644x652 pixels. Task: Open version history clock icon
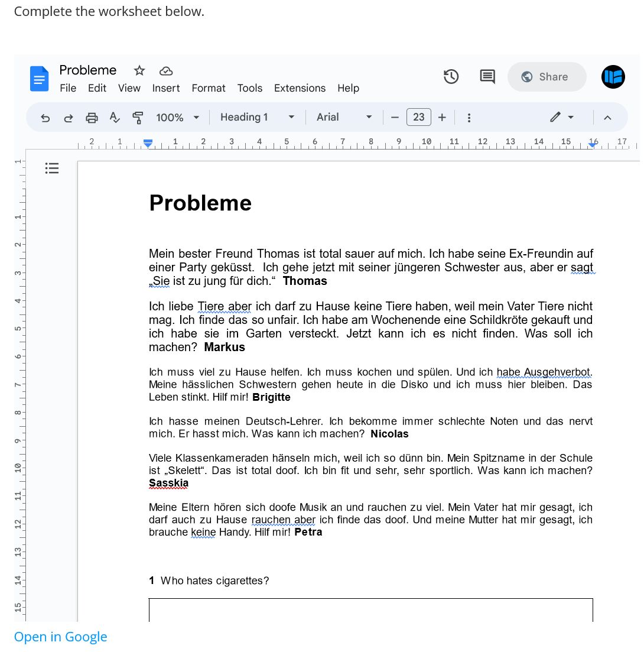[451, 77]
